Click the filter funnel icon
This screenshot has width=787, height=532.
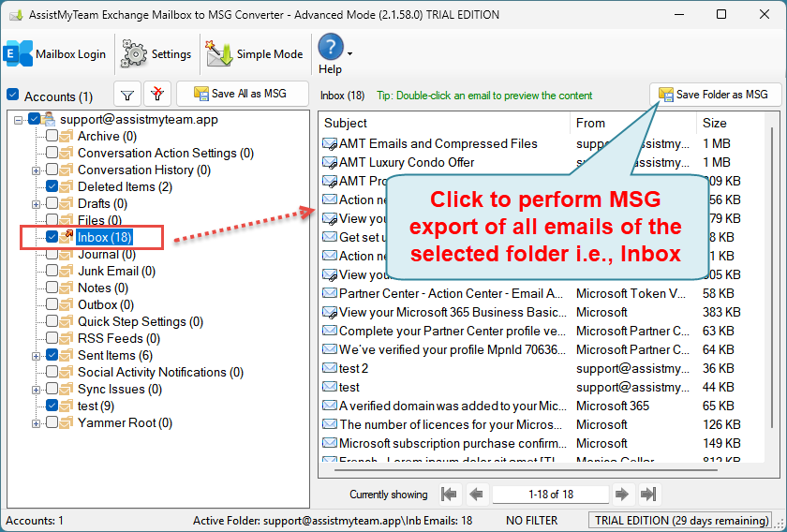tap(127, 94)
